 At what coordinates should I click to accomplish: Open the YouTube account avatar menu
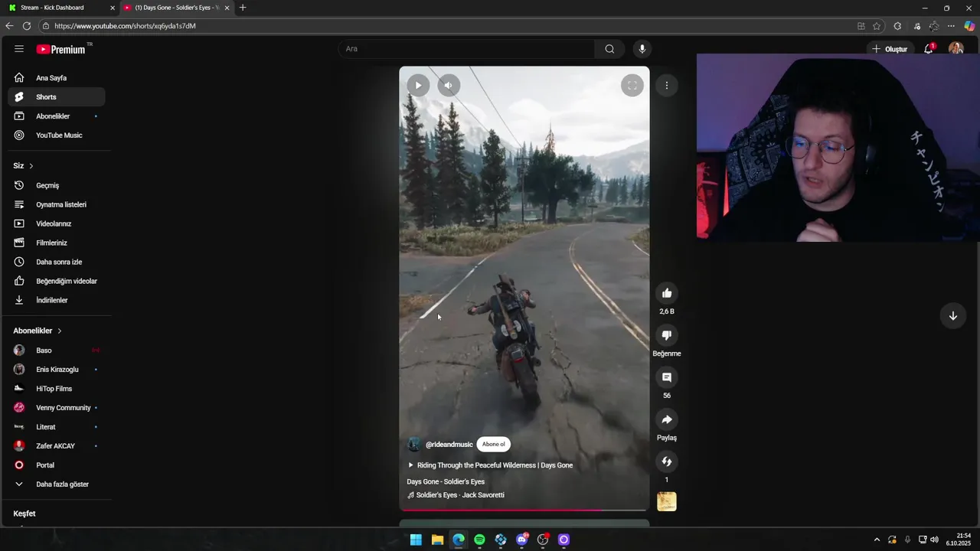click(955, 49)
